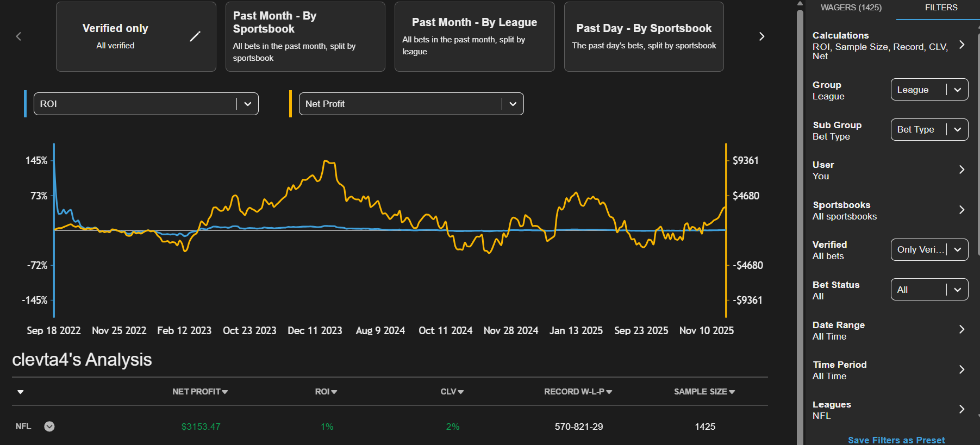Open Calculations settings chevron arrow

pyautogui.click(x=962, y=45)
